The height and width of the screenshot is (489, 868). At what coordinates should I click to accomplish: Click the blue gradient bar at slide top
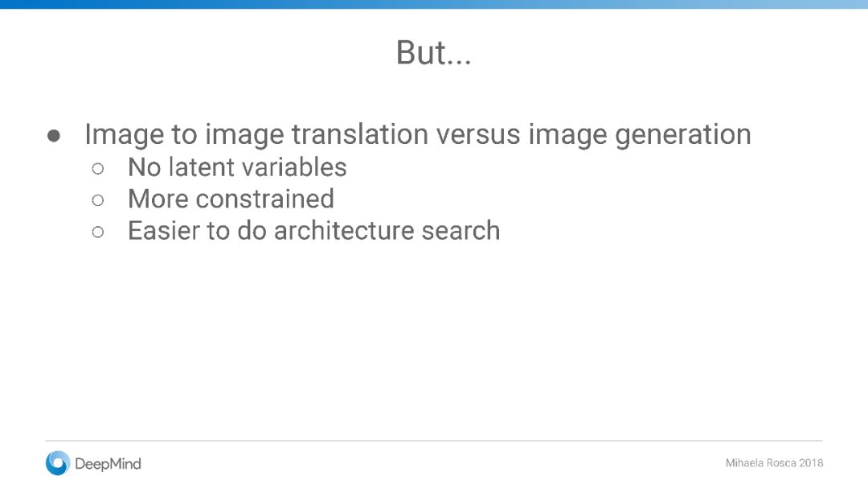point(434,4)
